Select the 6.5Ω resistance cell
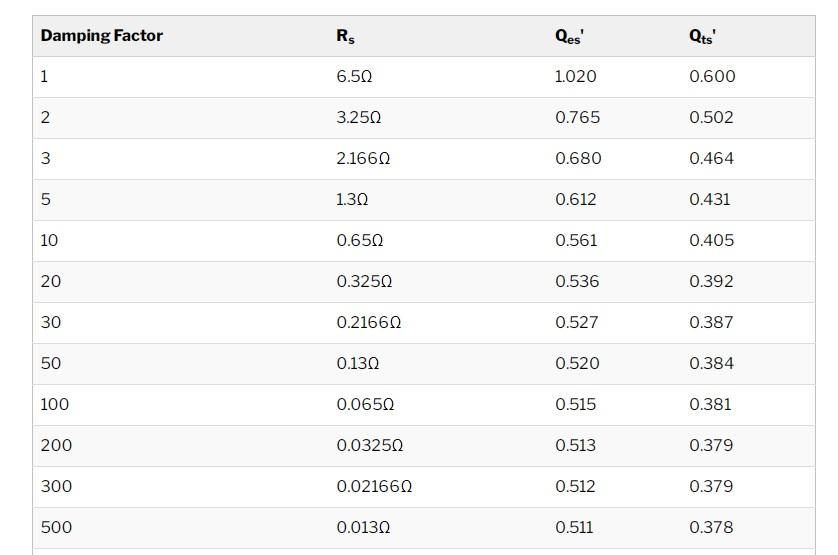The height and width of the screenshot is (555, 838). click(x=354, y=76)
